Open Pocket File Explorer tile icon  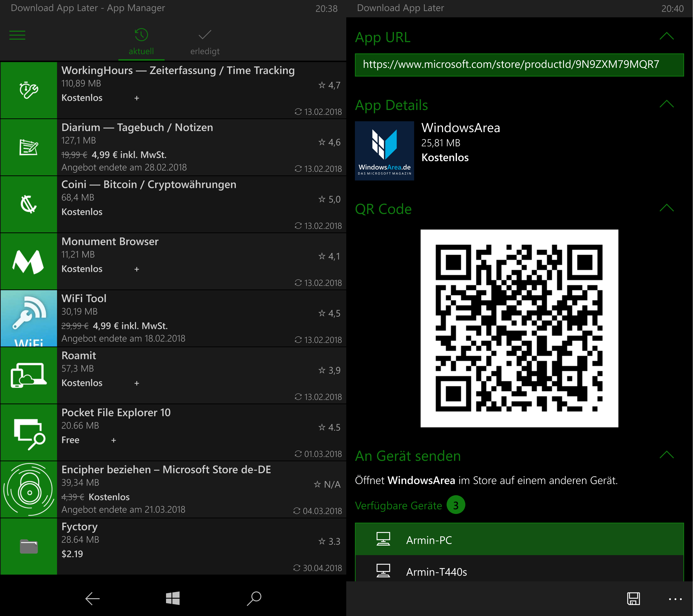[x=29, y=432]
